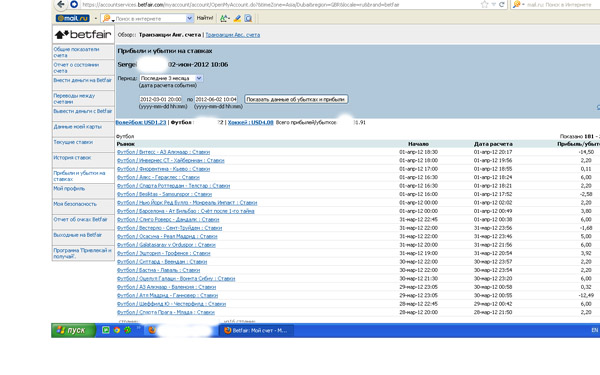
Task: Open Футбол / Фиорентина - Кьево link
Action: [163, 169]
